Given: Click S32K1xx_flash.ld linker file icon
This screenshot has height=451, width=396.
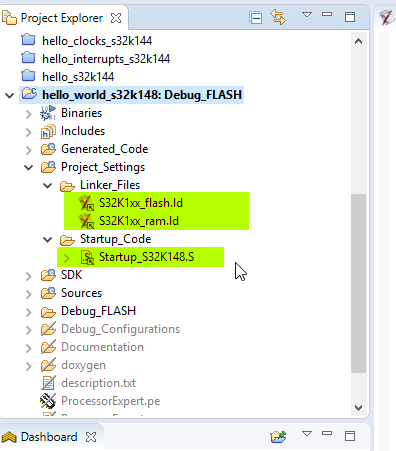Looking at the screenshot, I should coord(86,203).
